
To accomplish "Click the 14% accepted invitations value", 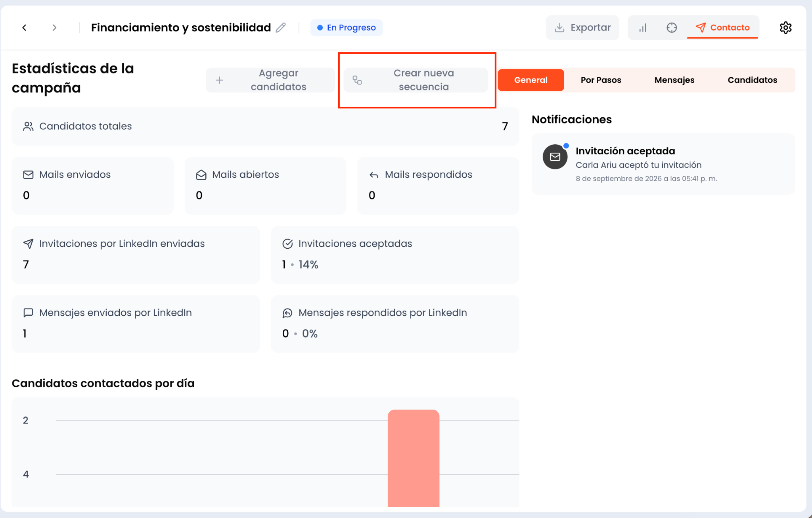I will (x=308, y=265).
